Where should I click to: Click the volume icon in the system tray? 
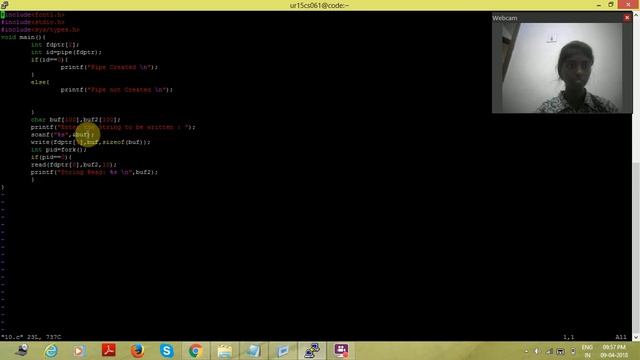(537, 351)
